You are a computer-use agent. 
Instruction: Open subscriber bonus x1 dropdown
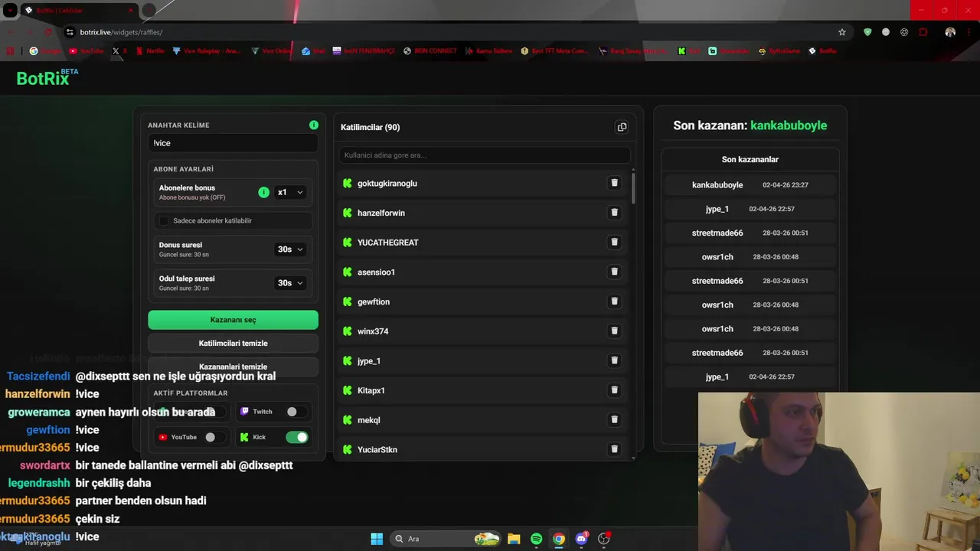290,192
